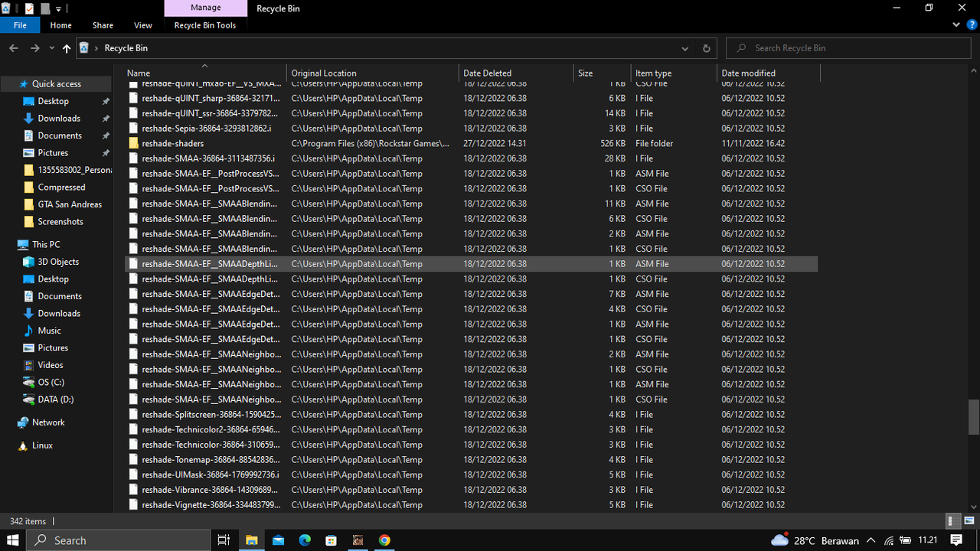The image size is (980, 551).
Task: Click the Properties quick access toolbar icon
Action: 29,8
